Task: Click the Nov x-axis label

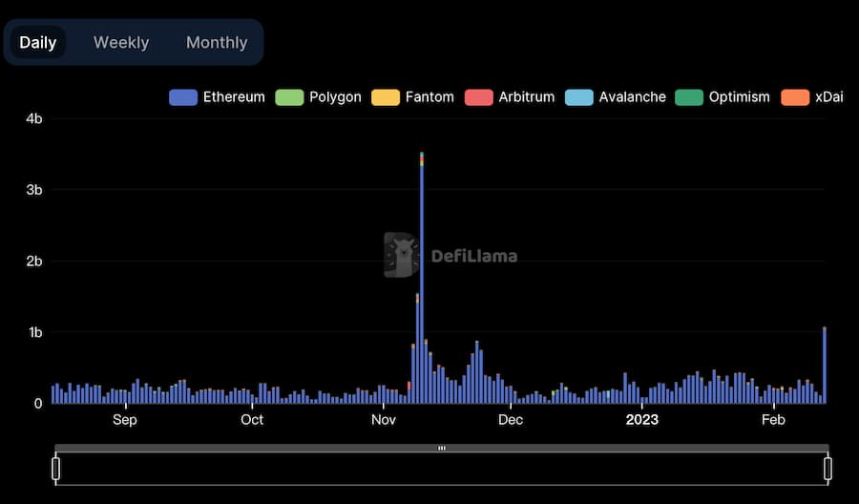Action: coord(383,420)
